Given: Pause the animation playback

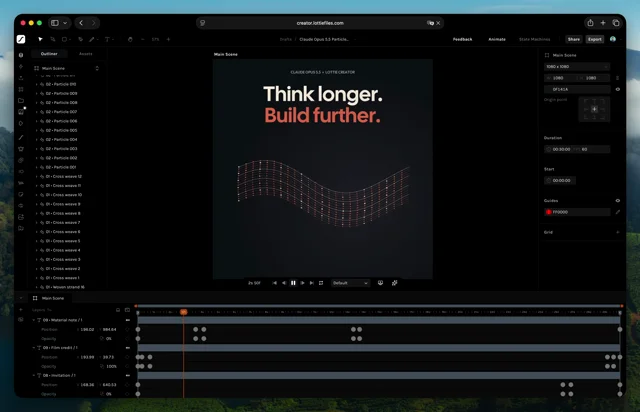Looking at the screenshot, I should tap(293, 283).
